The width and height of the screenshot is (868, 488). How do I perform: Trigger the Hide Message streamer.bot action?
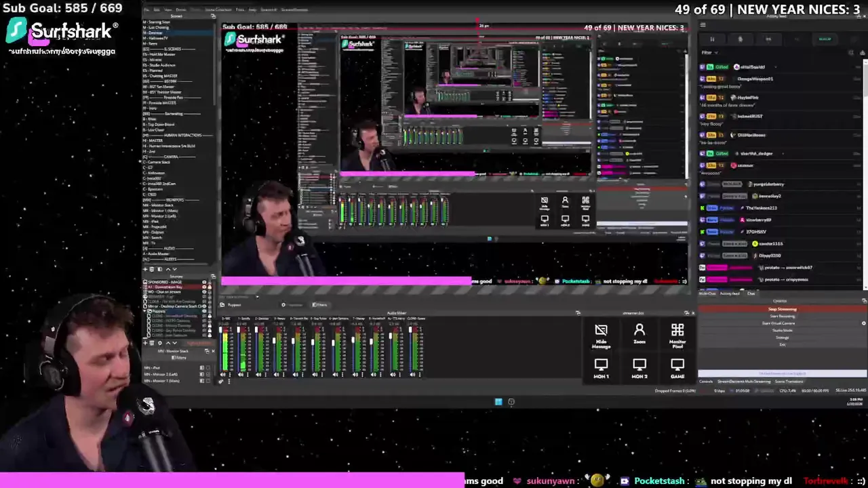pos(601,336)
